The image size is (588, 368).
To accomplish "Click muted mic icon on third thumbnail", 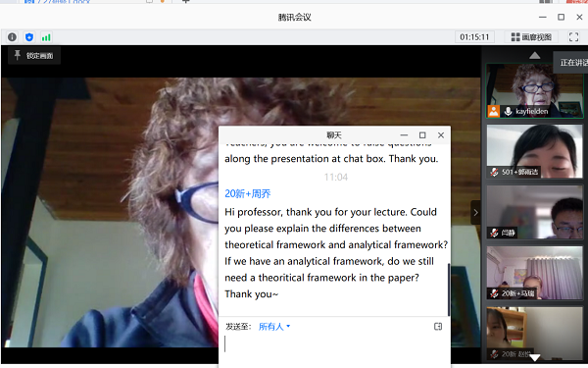I will pos(494,233).
